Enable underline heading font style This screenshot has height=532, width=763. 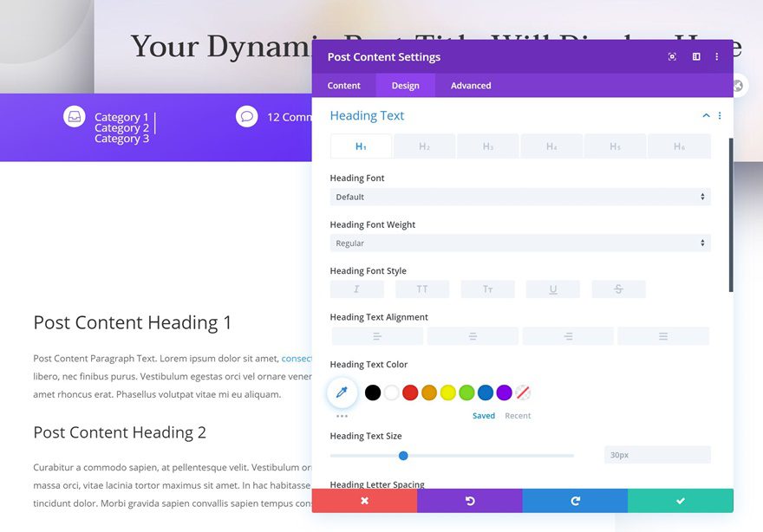pyautogui.click(x=552, y=288)
